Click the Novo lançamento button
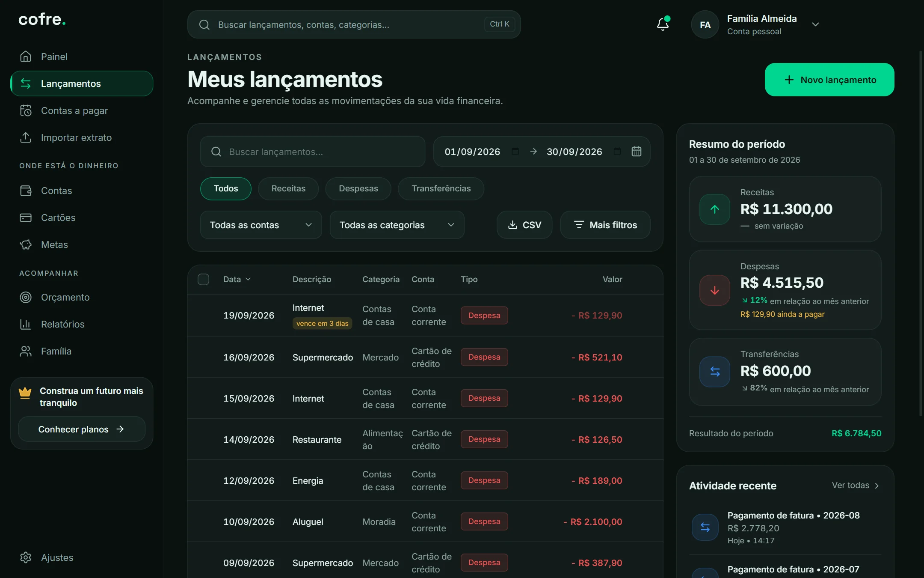924x578 pixels. [x=829, y=80]
